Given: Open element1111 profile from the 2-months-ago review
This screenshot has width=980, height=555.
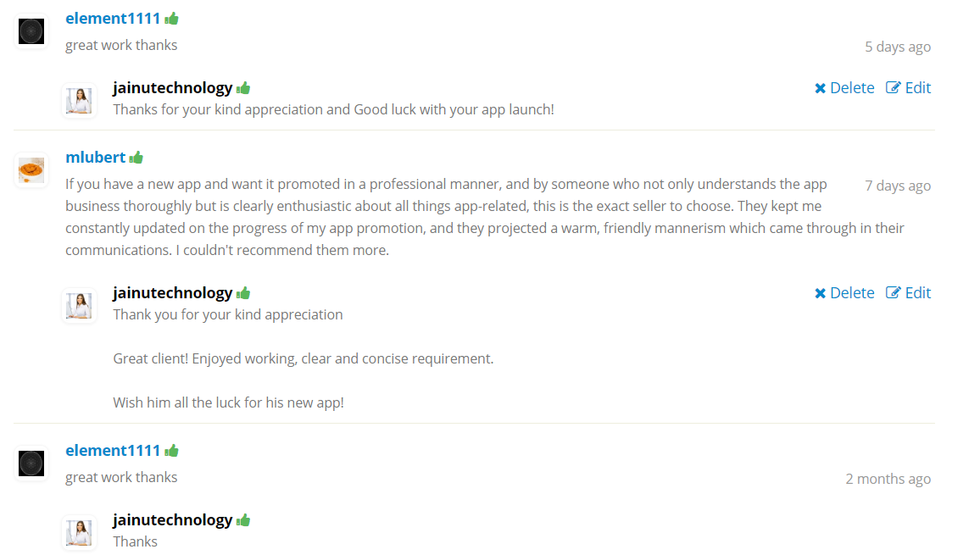Looking at the screenshot, I should [x=113, y=450].
